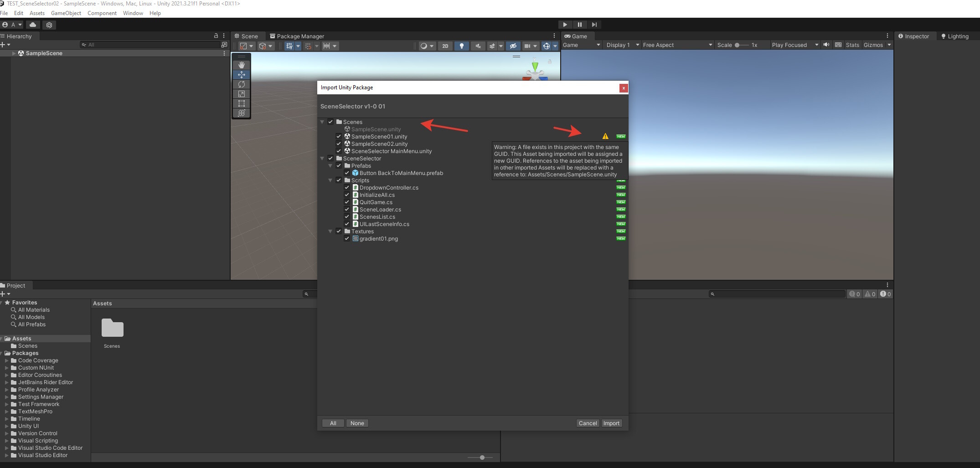Click the Import button

click(x=611, y=423)
